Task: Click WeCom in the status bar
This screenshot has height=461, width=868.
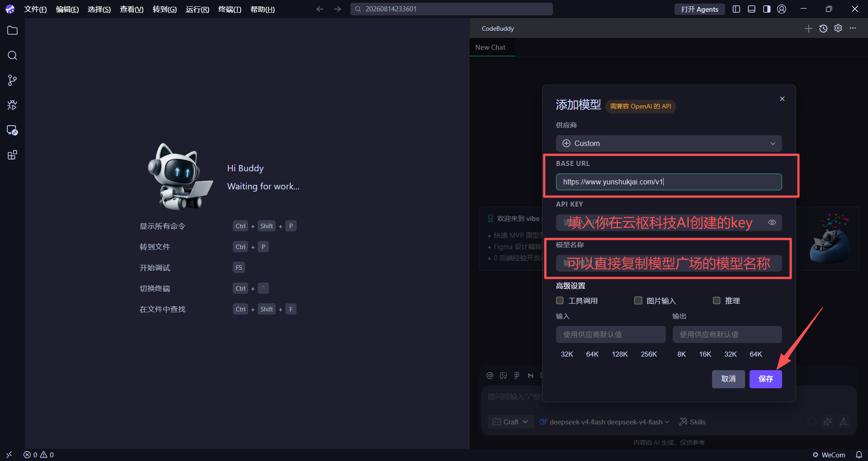Action: tap(829, 455)
